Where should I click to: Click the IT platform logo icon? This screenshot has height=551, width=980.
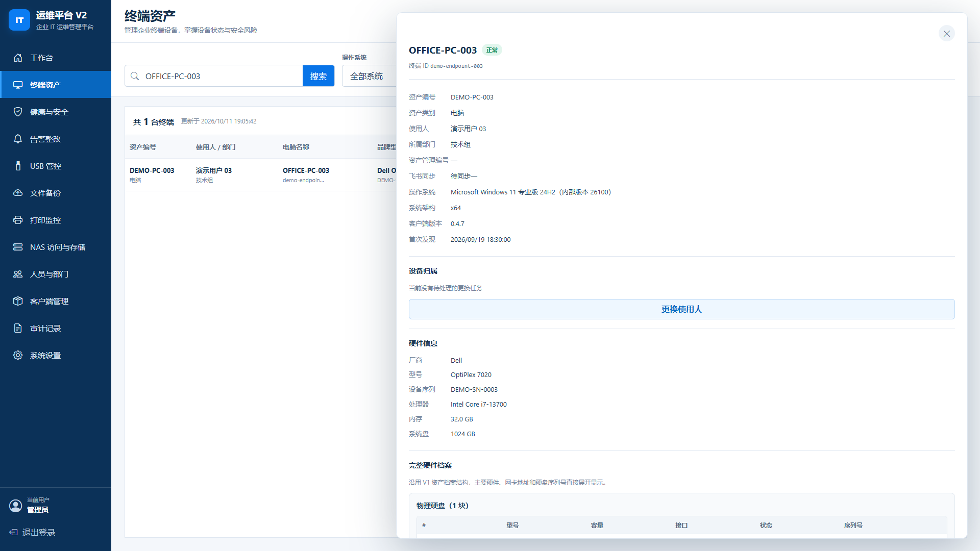[x=19, y=20]
